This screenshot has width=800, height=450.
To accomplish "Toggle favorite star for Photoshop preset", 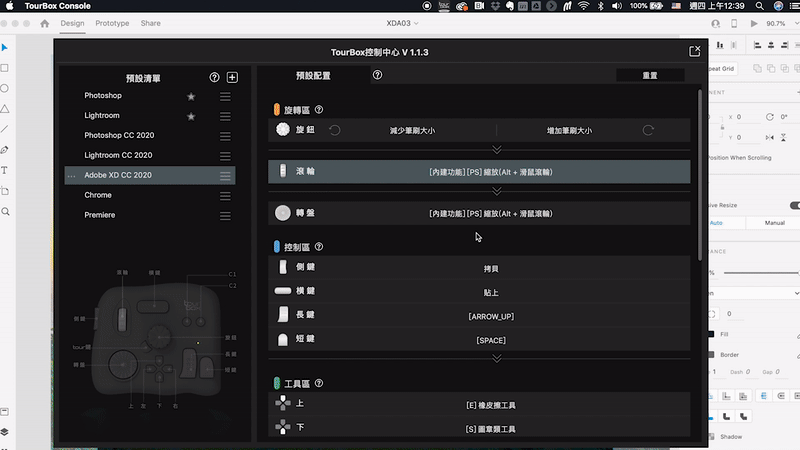I will 191,96.
